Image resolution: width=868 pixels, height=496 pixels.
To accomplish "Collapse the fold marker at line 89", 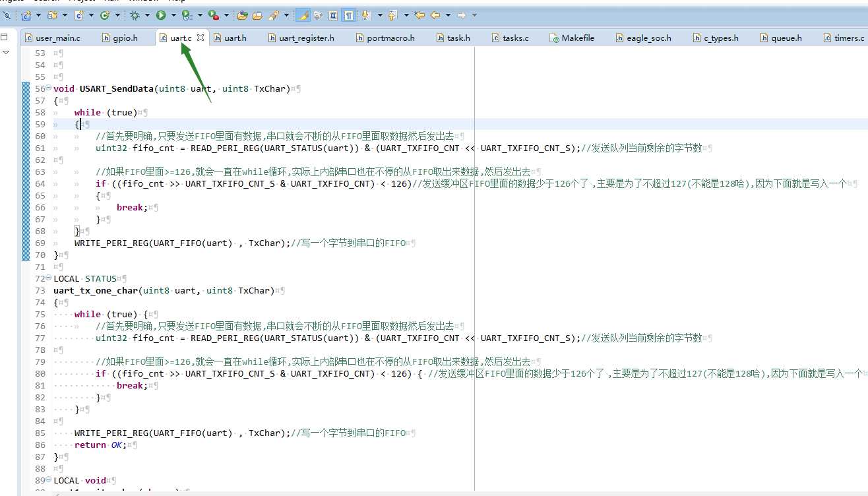I will (x=49, y=480).
